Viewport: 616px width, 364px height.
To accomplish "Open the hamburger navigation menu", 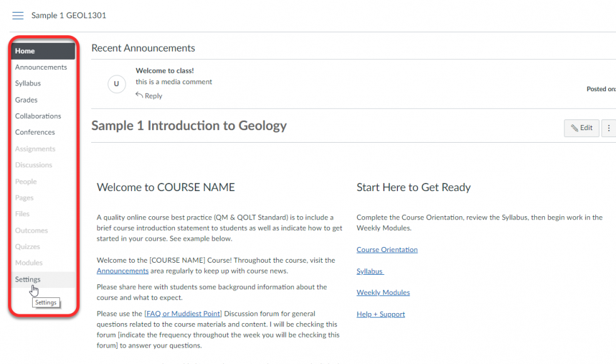I will click(x=18, y=16).
